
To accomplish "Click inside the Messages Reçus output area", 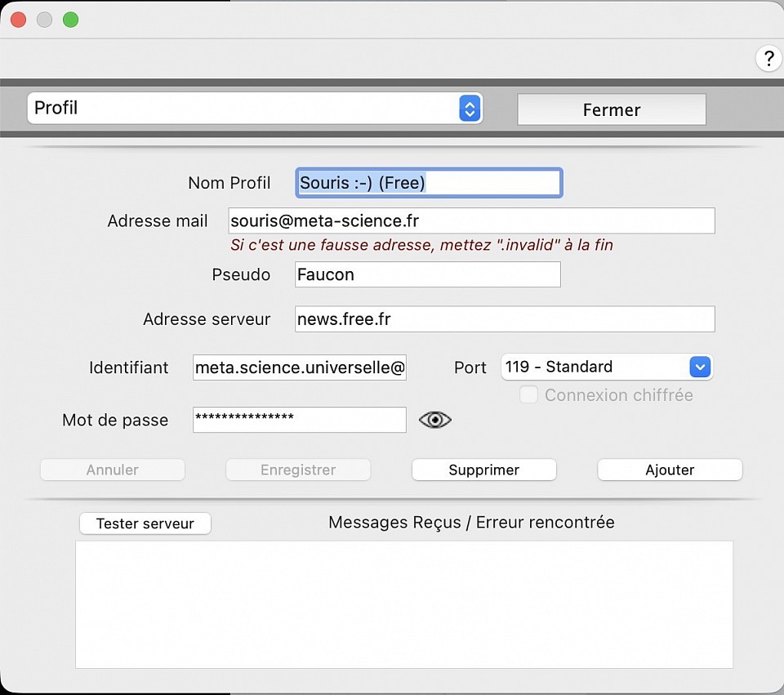I will 404,604.
